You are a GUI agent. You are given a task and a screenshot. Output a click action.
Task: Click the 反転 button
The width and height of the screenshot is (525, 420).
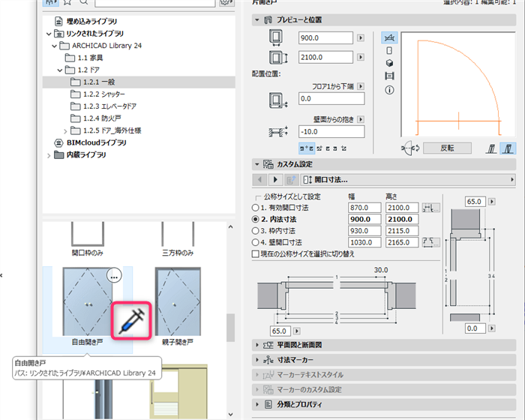(447, 148)
